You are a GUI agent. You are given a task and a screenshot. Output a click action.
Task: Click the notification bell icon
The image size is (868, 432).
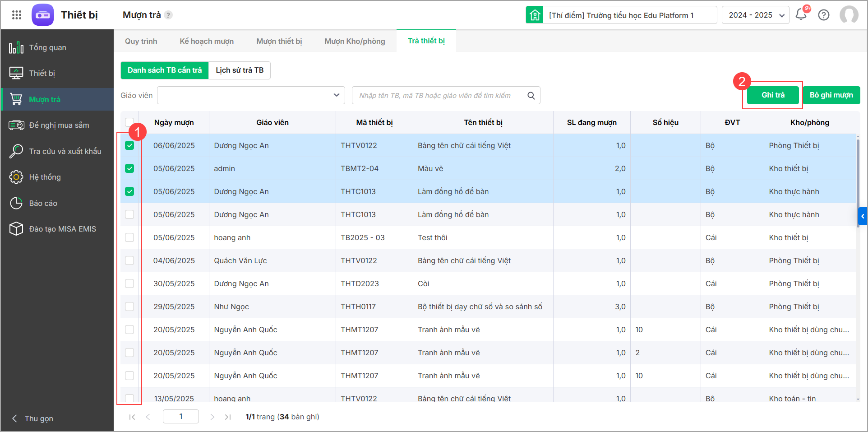coord(801,14)
